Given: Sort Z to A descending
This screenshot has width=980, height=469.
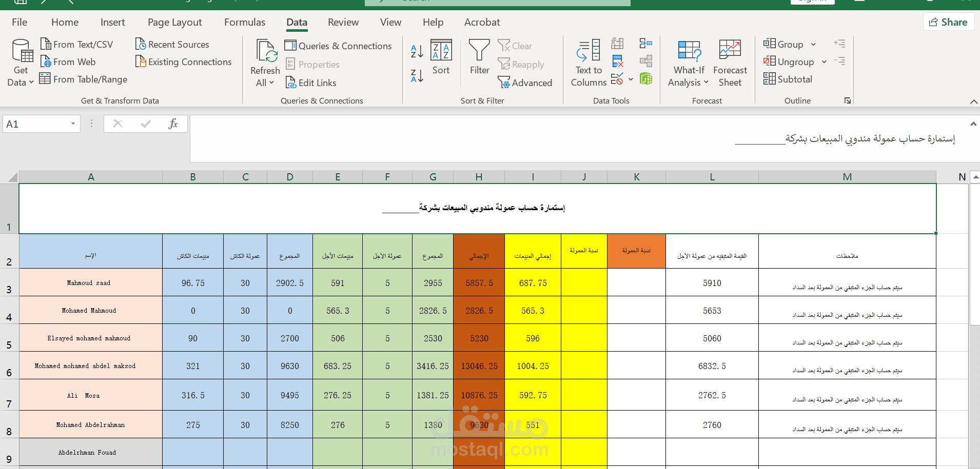Looking at the screenshot, I should [417, 76].
